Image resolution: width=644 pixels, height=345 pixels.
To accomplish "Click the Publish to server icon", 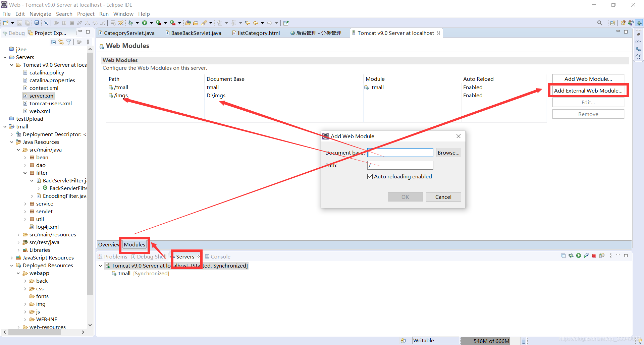I will coord(602,255).
